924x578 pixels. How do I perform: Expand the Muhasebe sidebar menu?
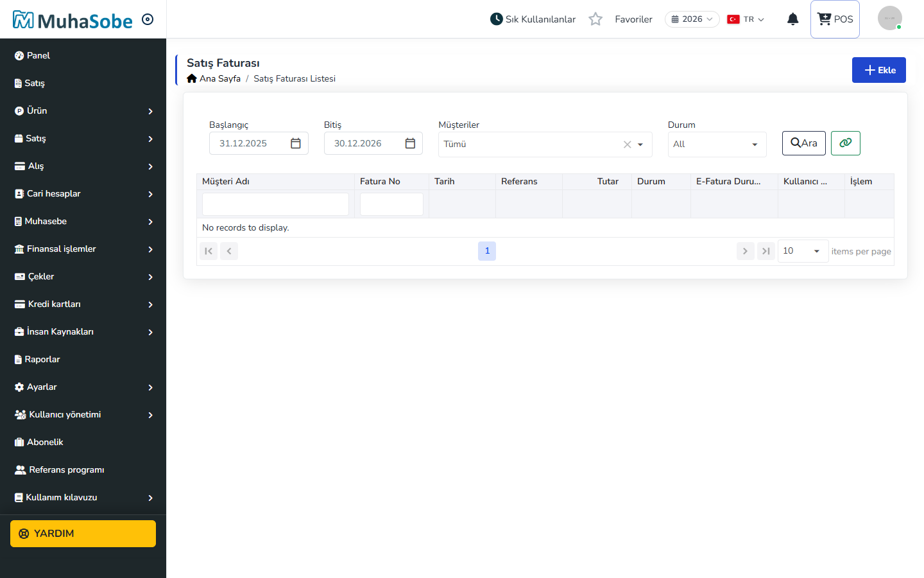tap(83, 221)
